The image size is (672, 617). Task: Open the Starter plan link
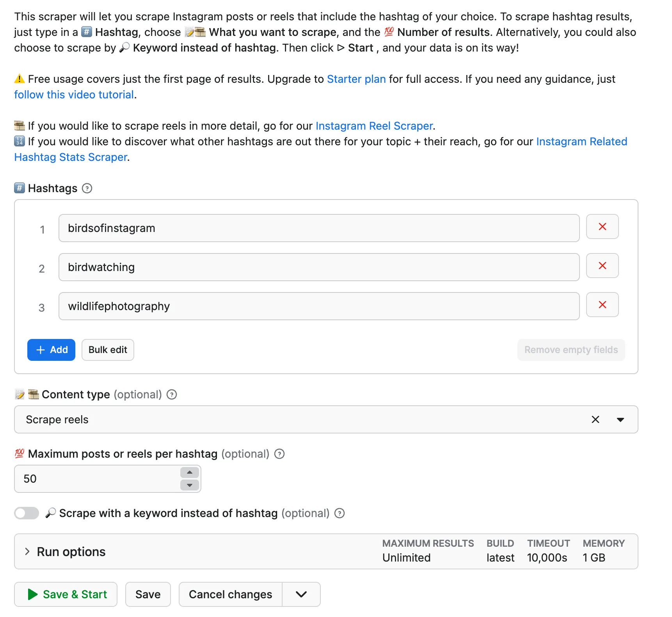pos(356,79)
